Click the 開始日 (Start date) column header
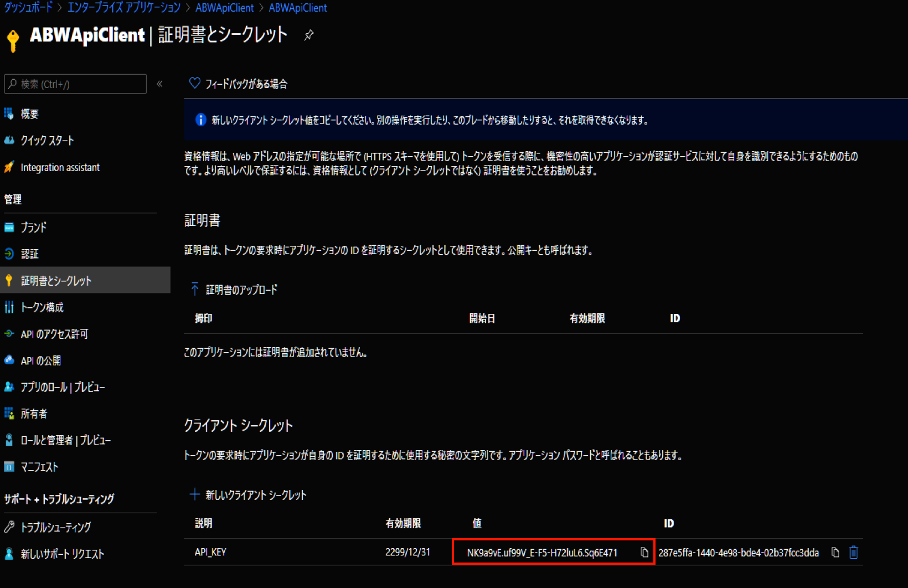Viewport: 908px width, 588px height. pyautogui.click(x=482, y=318)
